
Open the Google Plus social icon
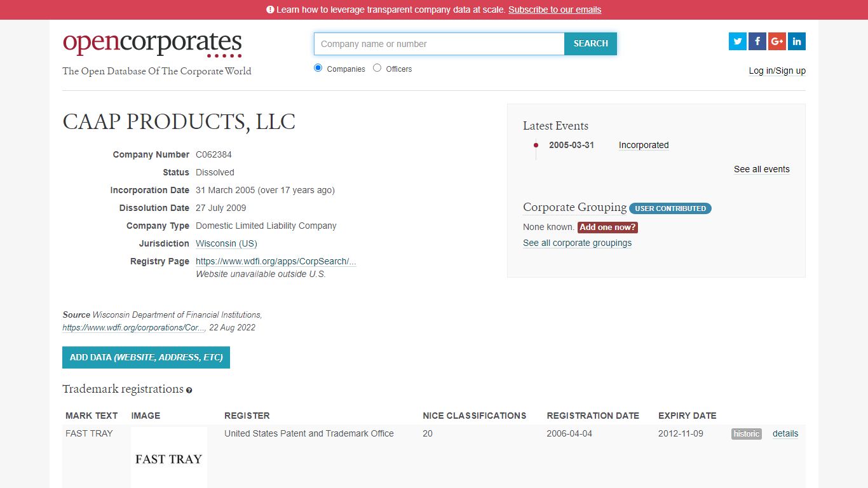click(x=777, y=41)
